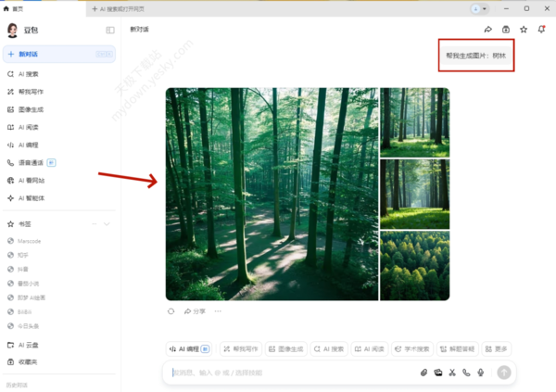The image size is (556, 392).
Task: Open the Marscode bookmark
Action: tap(24, 241)
